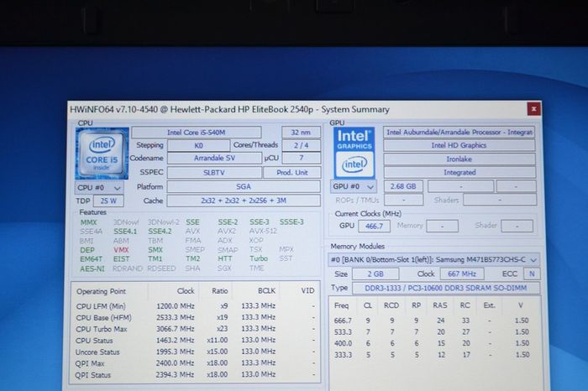Click the K0 stepping value
The image size is (588, 391).
198,145
